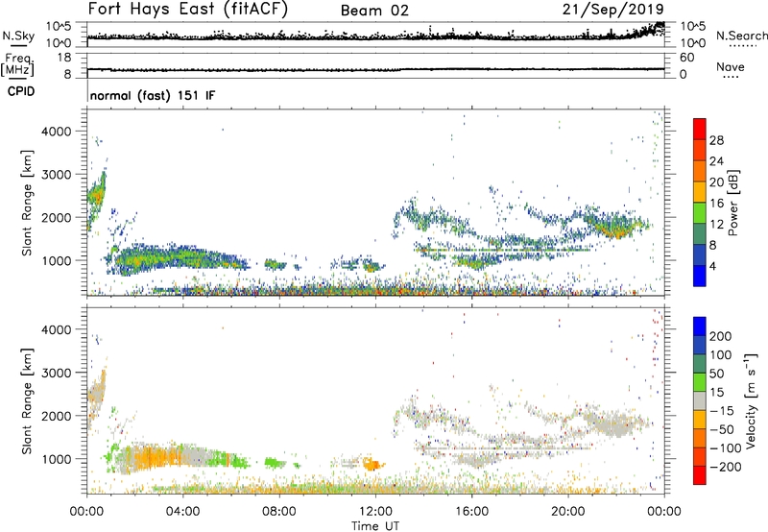Click the '4000' tick on power panel

click(57, 132)
